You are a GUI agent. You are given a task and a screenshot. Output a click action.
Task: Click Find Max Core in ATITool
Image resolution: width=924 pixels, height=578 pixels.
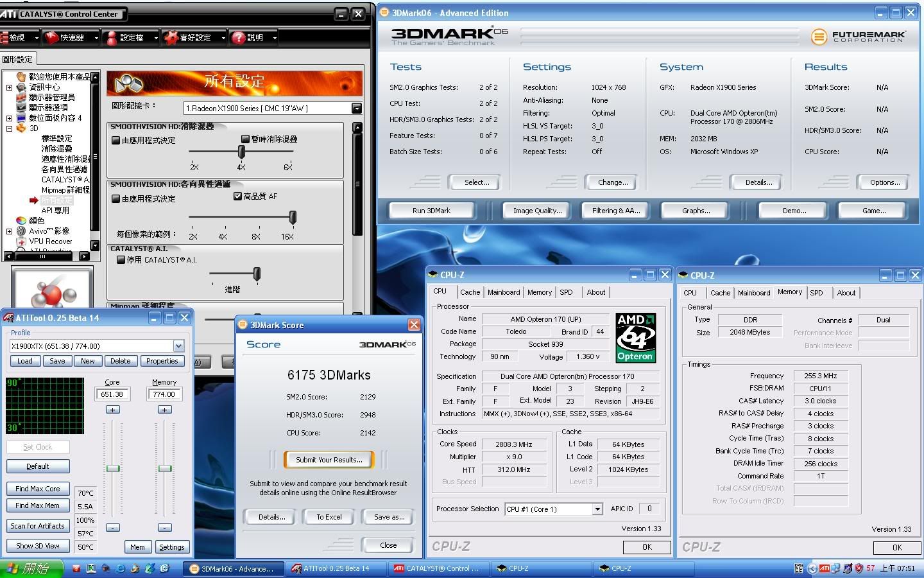37,489
